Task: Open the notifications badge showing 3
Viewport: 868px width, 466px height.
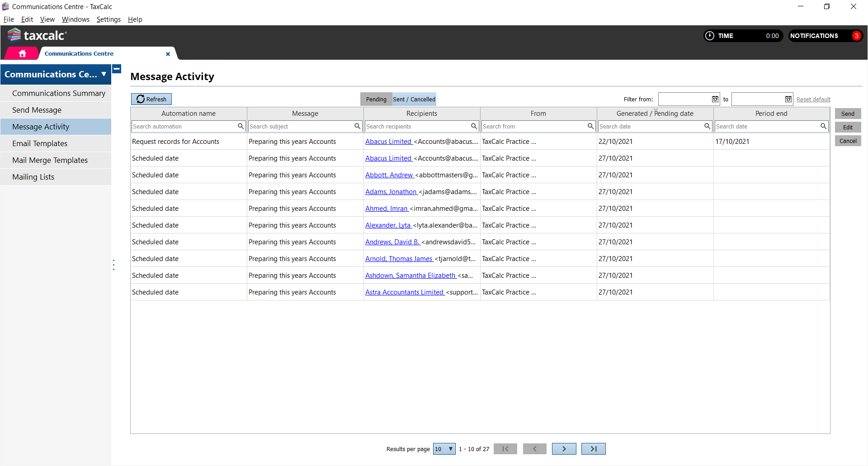Action: point(856,36)
